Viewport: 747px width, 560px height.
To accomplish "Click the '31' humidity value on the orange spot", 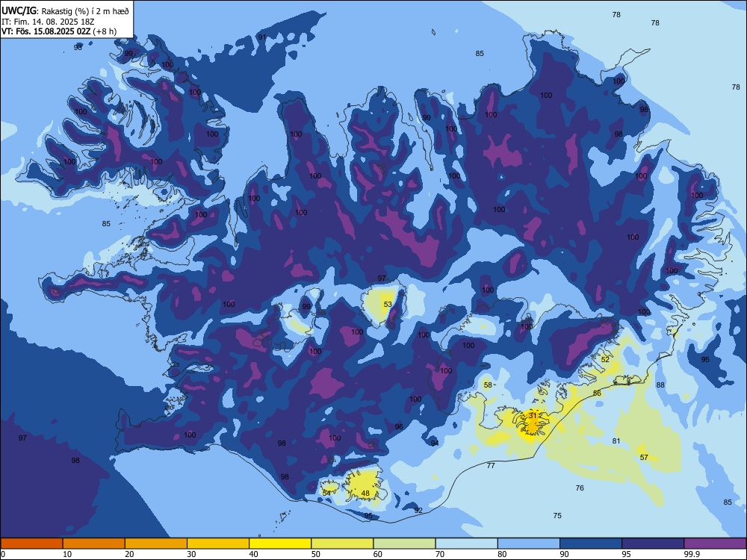I will tap(533, 415).
